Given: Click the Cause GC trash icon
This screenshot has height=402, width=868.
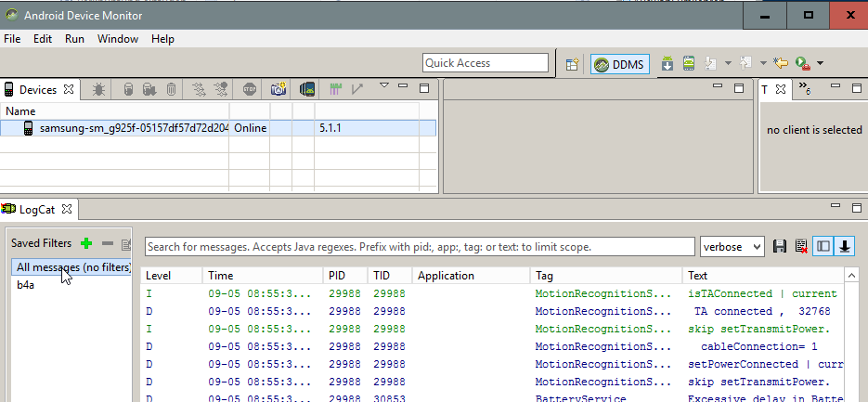Looking at the screenshot, I should 172,89.
